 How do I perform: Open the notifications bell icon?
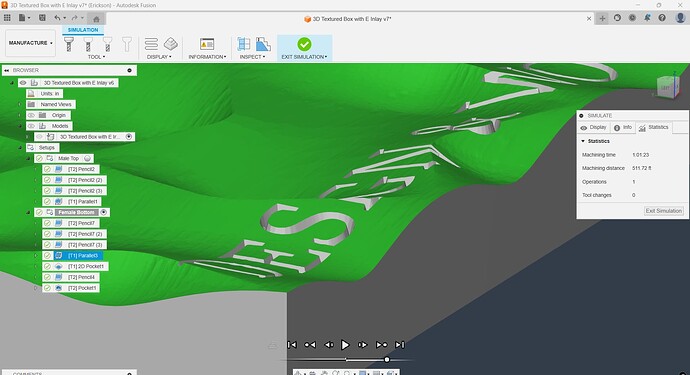tap(647, 18)
